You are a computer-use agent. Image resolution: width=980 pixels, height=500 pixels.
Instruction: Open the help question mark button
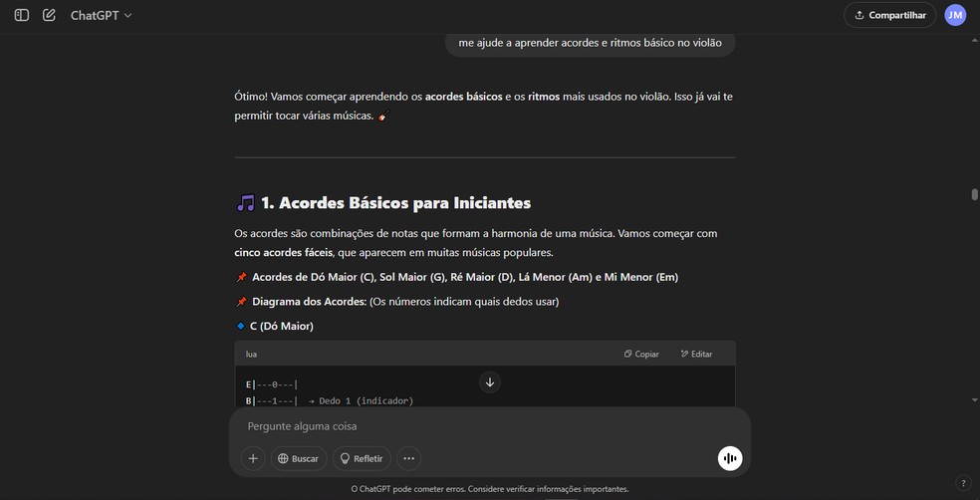tap(962, 482)
